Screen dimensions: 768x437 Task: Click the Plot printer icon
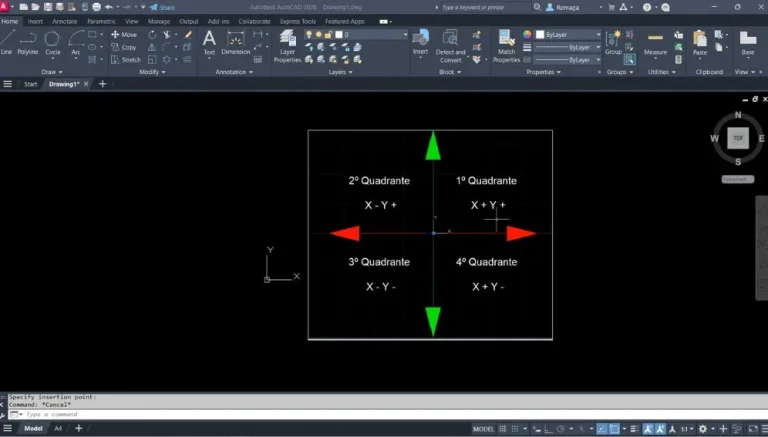(x=96, y=7)
